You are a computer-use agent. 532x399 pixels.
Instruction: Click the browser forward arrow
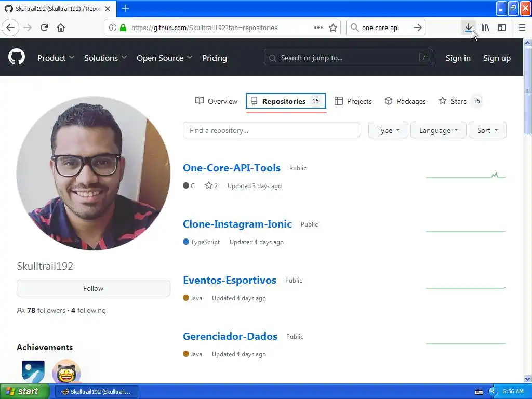pos(28,28)
